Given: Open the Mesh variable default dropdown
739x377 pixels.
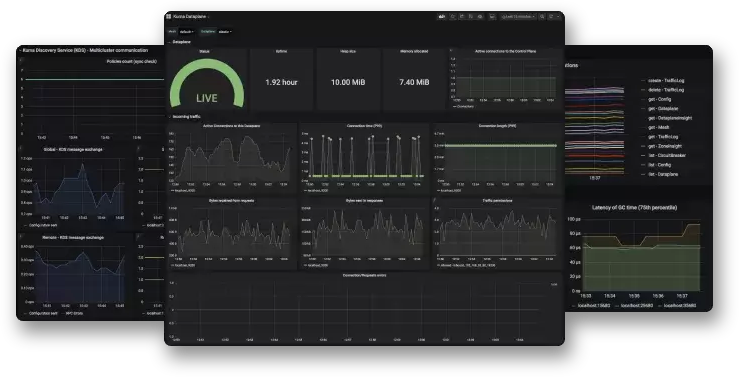Looking at the screenshot, I should pyautogui.click(x=186, y=32).
